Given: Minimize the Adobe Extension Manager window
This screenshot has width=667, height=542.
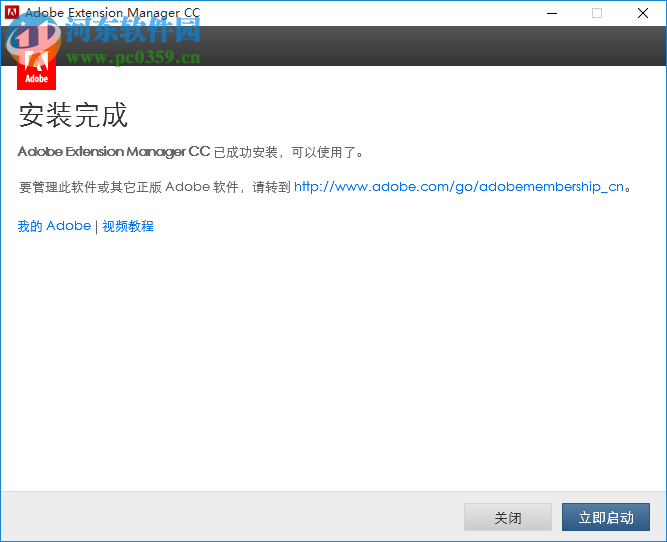Looking at the screenshot, I should (x=552, y=13).
